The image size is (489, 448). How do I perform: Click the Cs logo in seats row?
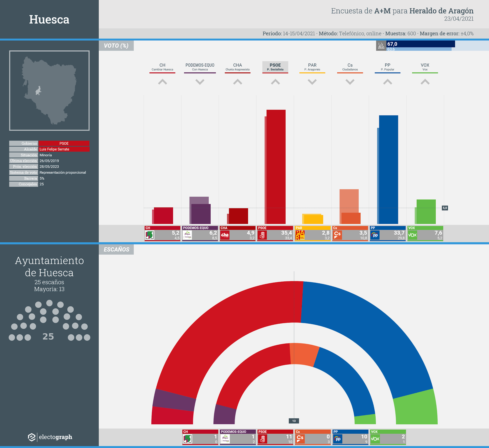pyautogui.click(x=300, y=439)
